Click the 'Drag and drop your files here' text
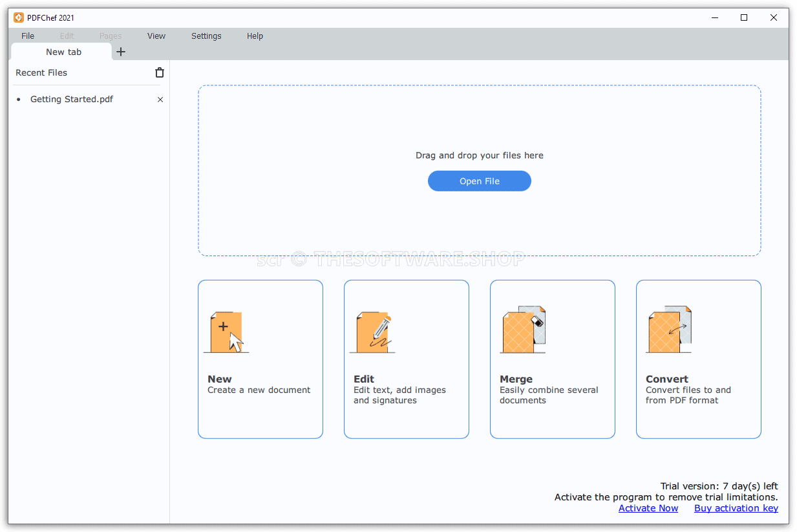The image size is (797, 532). click(x=480, y=155)
